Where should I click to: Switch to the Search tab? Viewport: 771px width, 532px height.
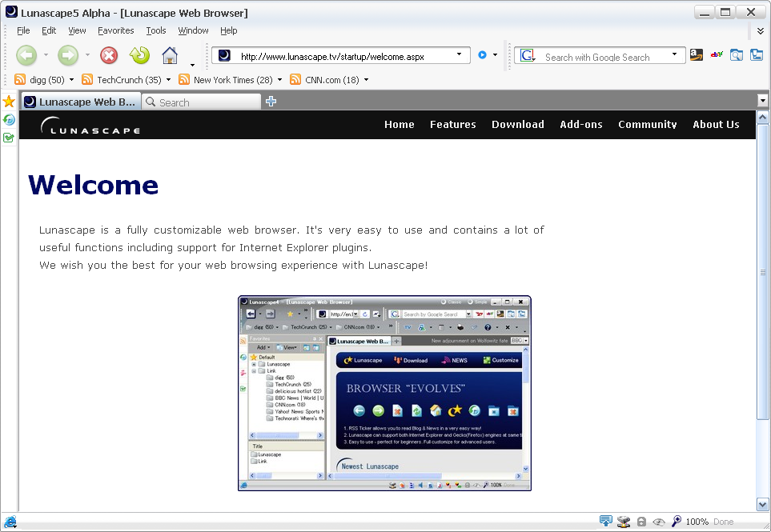click(200, 102)
